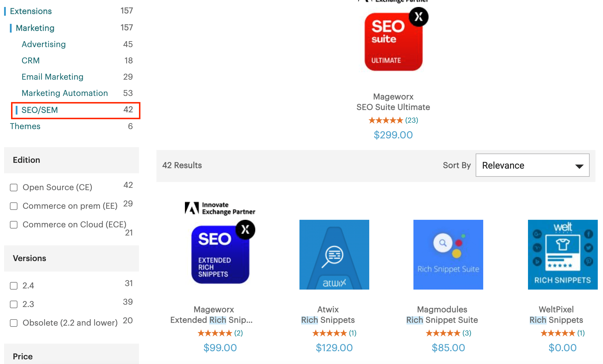
Task: Open the Themes category link
Action: (x=25, y=126)
